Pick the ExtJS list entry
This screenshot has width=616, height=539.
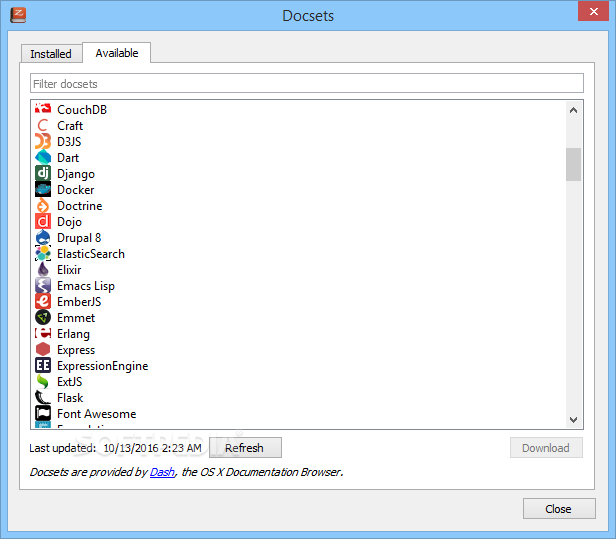70,381
